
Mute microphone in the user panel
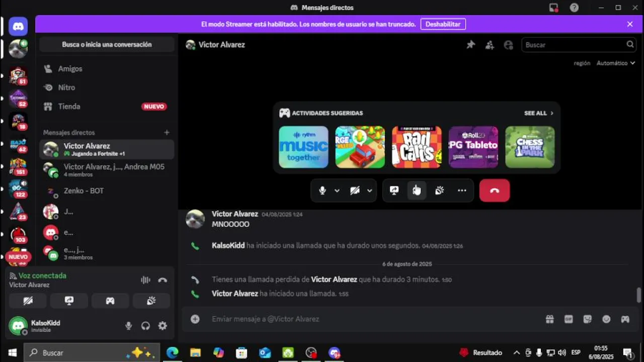tap(128, 326)
